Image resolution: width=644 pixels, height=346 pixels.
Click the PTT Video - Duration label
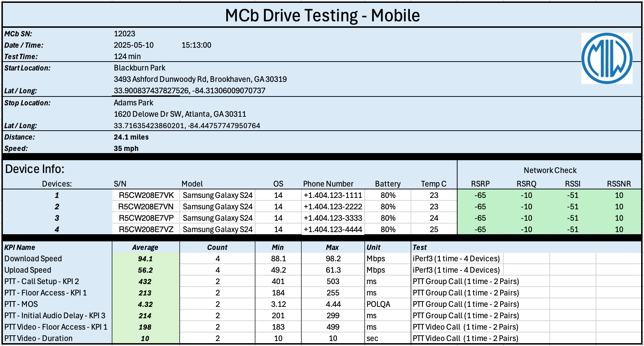point(38,339)
